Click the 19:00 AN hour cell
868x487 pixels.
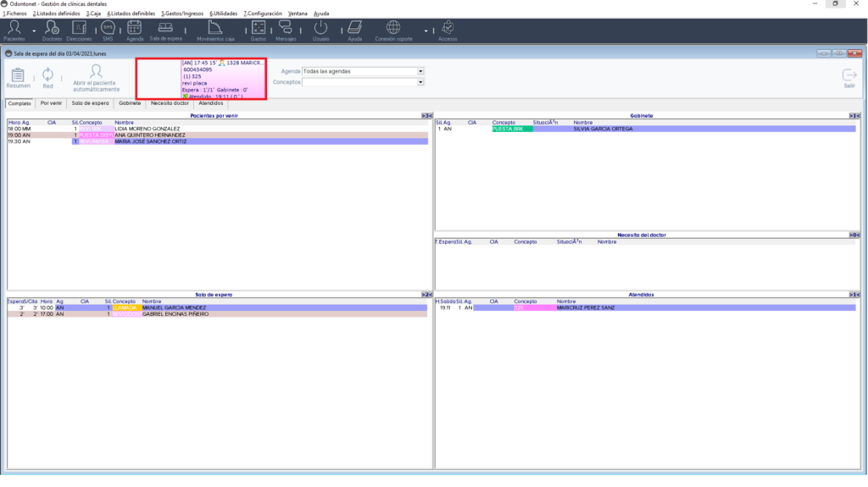click(x=19, y=135)
